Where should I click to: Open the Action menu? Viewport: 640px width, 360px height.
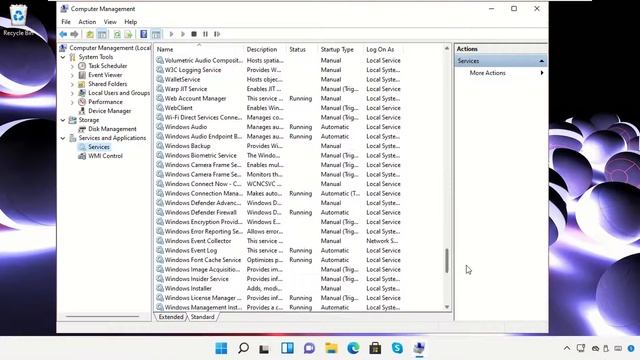pyautogui.click(x=87, y=22)
